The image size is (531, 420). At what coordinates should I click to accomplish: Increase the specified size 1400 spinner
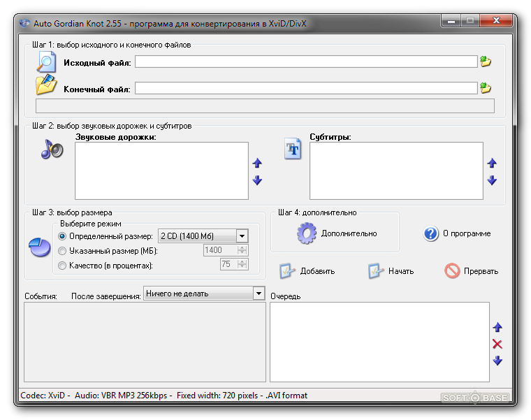tap(242, 247)
